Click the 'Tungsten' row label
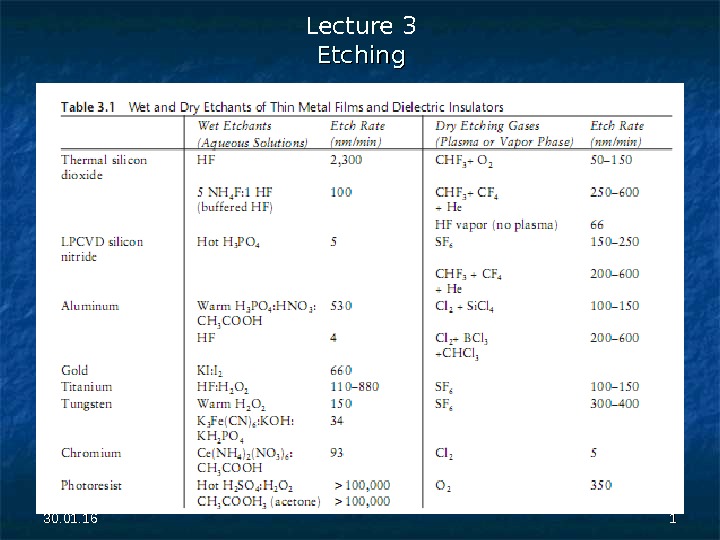The image size is (720, 540). [x=86, y=404]
